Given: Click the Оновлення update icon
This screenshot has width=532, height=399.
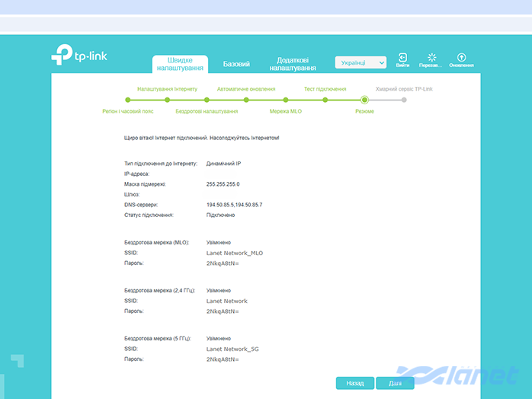Looking at the screenshot, I should pos(461,58).
